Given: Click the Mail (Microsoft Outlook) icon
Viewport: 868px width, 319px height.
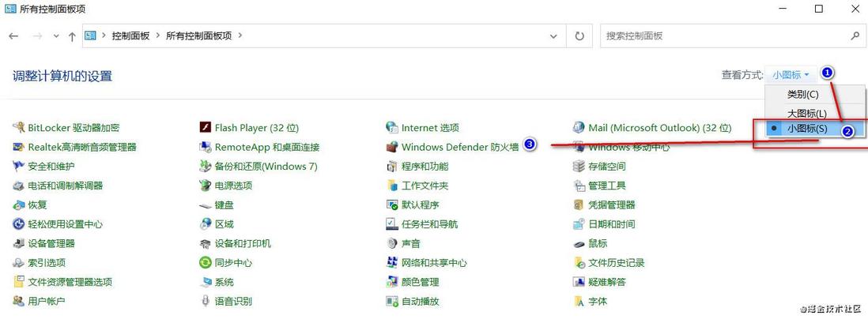Looking at the screenshot, I should click(x=579, y=128).
